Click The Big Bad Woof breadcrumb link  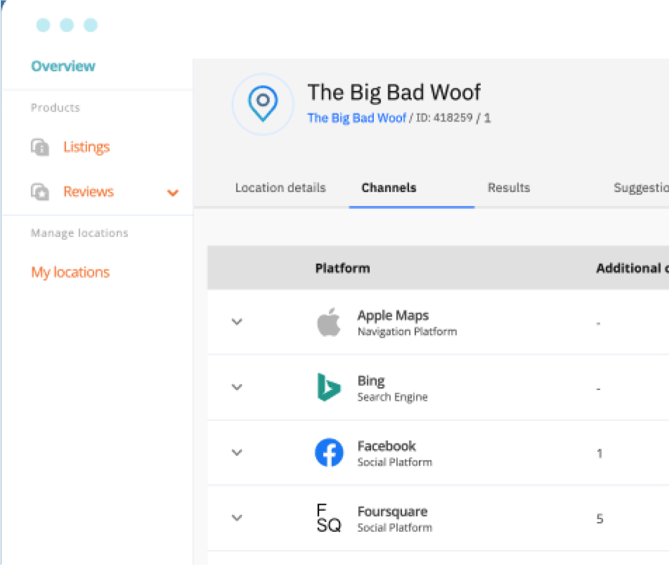pyautogui.click(x=357, y=118)
